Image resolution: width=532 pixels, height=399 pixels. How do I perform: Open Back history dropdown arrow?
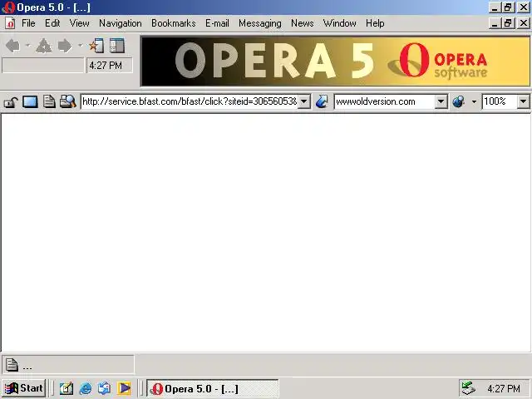tap(27, 46)
